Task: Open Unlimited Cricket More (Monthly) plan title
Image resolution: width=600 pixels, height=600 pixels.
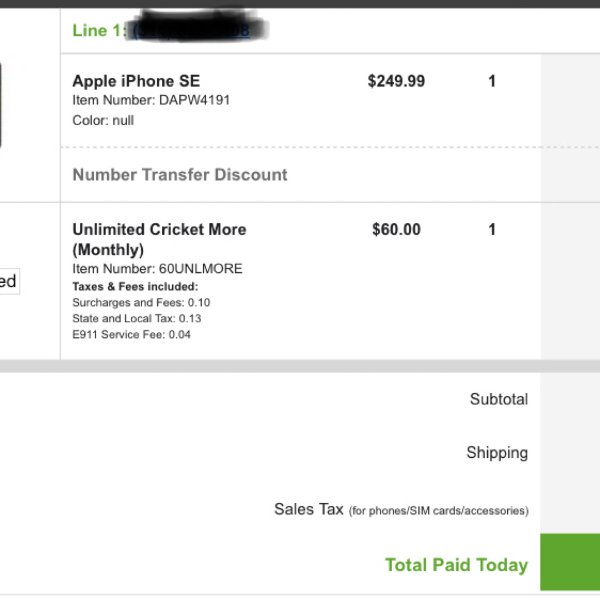Action: pyautogui.click(x=159, y=240)
